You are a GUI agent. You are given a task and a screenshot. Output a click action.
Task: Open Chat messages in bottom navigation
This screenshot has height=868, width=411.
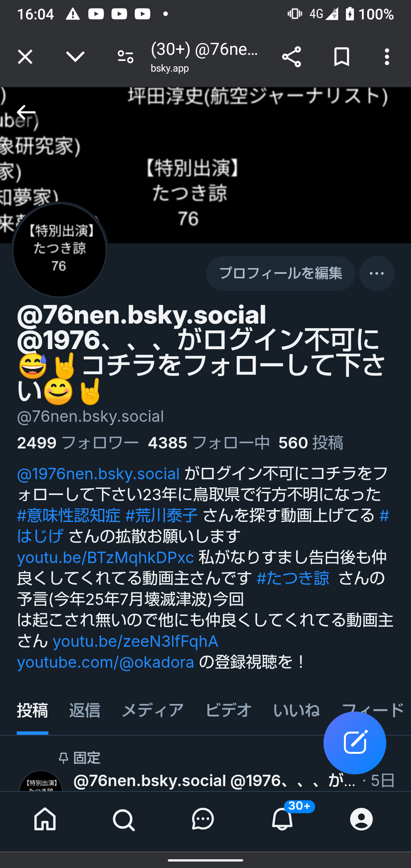click(203, 819)
